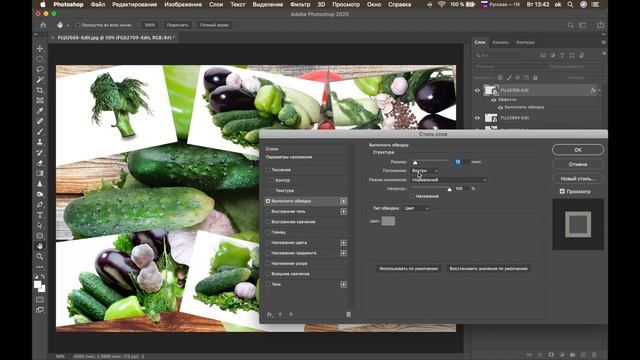The height and width of the screenshot is (360, 640).
Task: Open the Edit Toolbar ellipsis menu
Action: pyautogui.click(x=40, y=267)
